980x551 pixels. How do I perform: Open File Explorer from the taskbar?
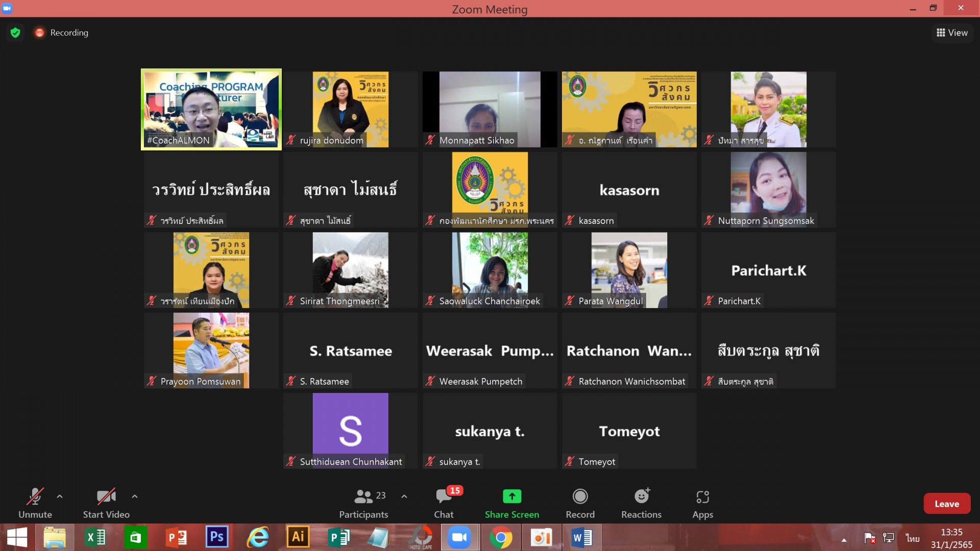[55, 538]
